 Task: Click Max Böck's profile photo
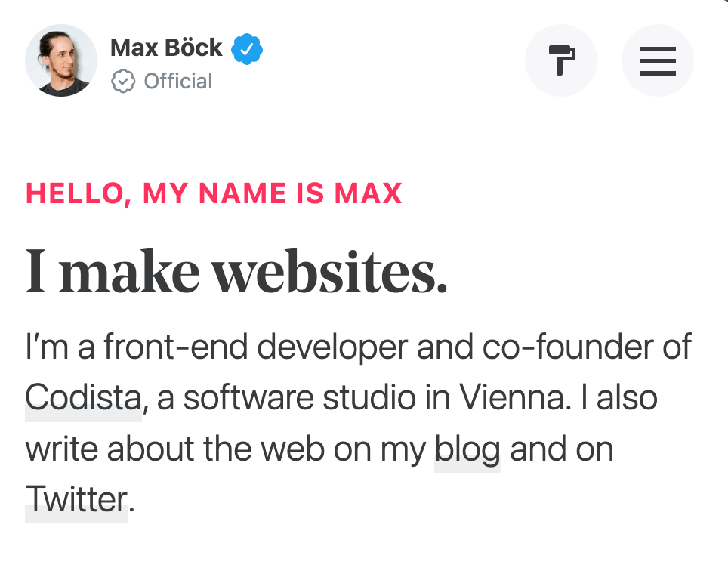coord(61,60)
